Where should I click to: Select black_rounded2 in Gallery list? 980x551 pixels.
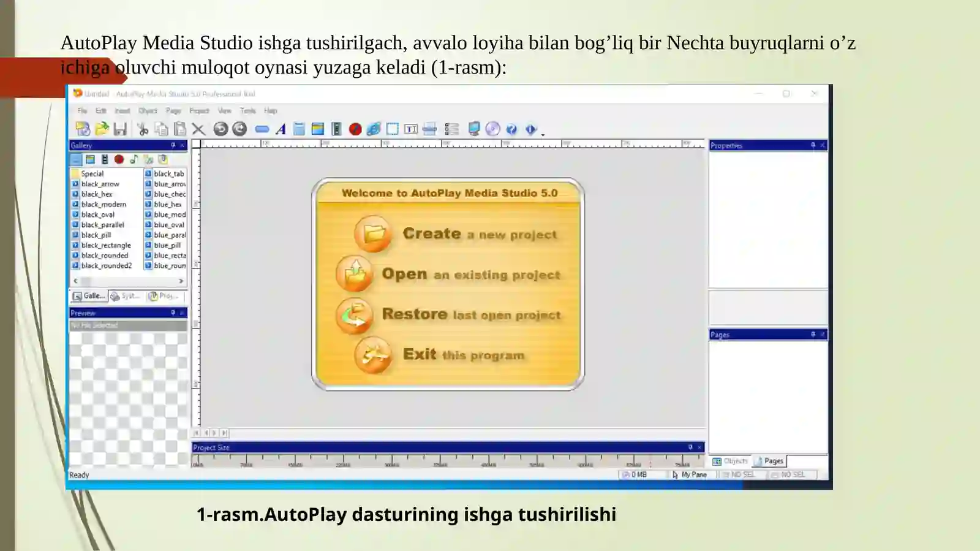(x=102, y=266)
